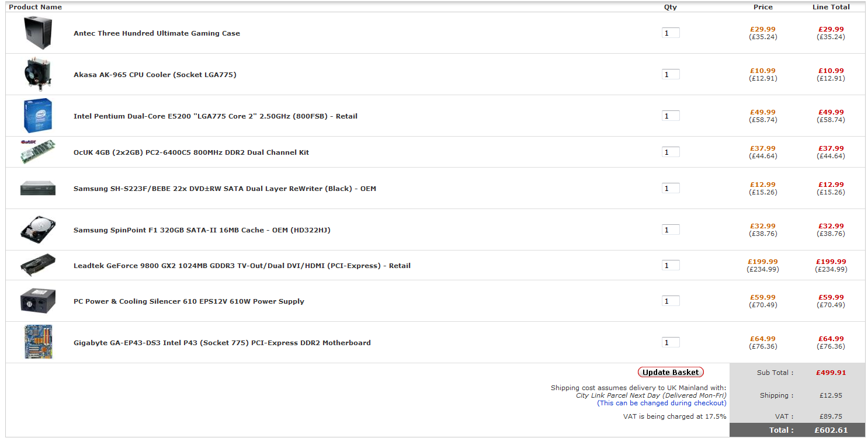Screen dimensions: 868x438
Task: Click the Gigabyte motherboard product image
Action: pos(38,342)
